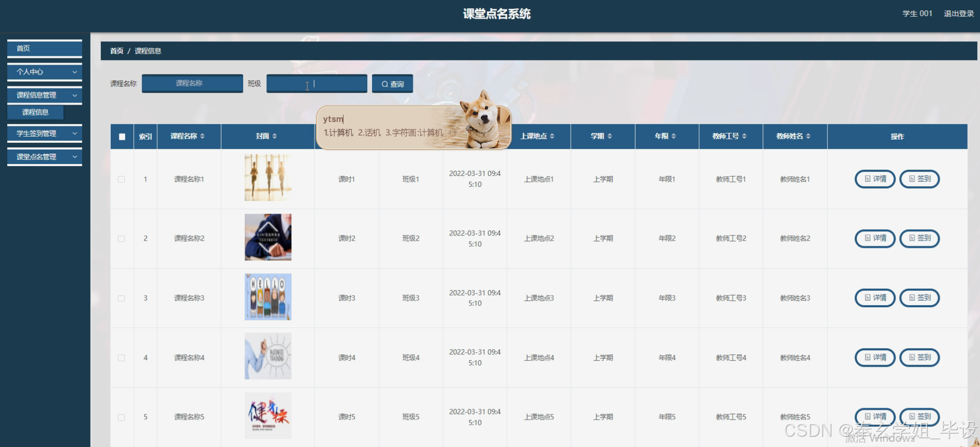980x447 pixels.
Task: Click cell 课程名称2
Action: (189, 239)
